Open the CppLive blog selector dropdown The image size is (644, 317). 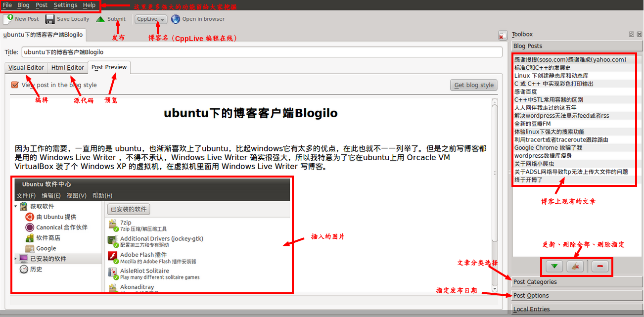click(x=150, y=19)
